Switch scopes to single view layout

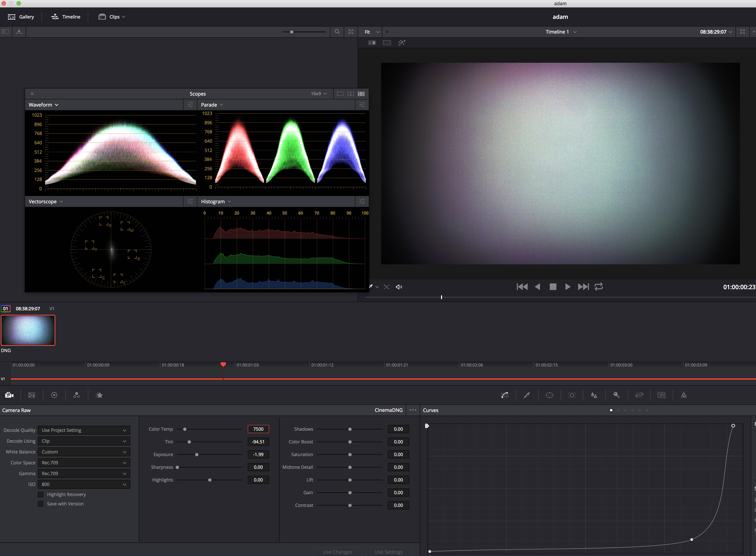pyautogui.click(x=340, y=94)
